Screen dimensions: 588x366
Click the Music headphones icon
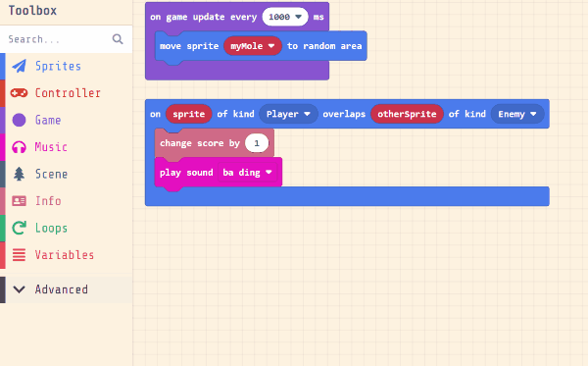[x=19, y=147]
